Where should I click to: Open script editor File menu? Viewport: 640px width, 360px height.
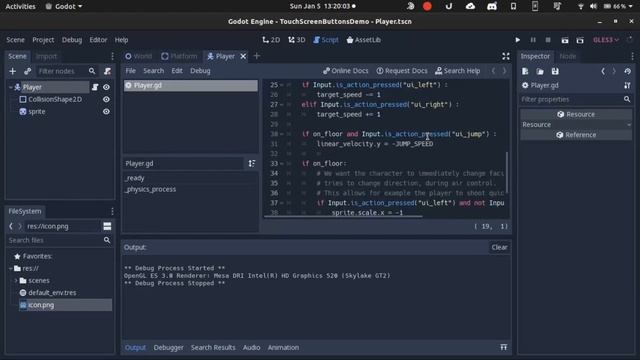pyautogui.click(x=131, y=71)
